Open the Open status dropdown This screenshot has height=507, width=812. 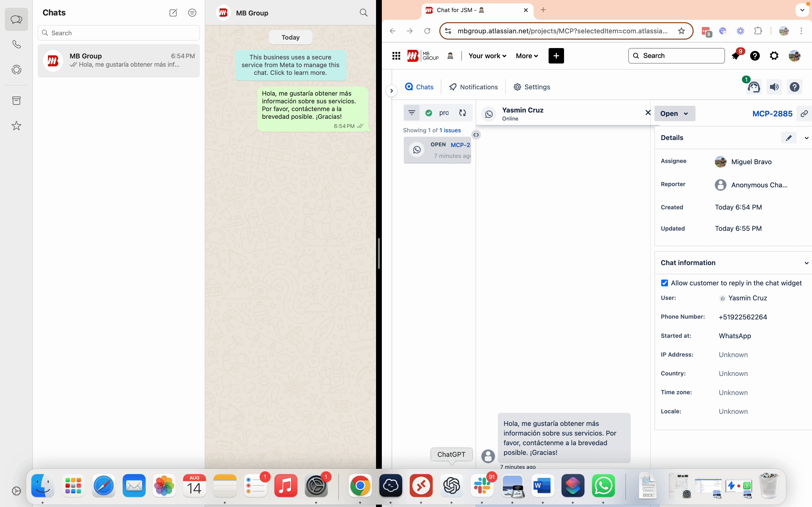(674, 114)
